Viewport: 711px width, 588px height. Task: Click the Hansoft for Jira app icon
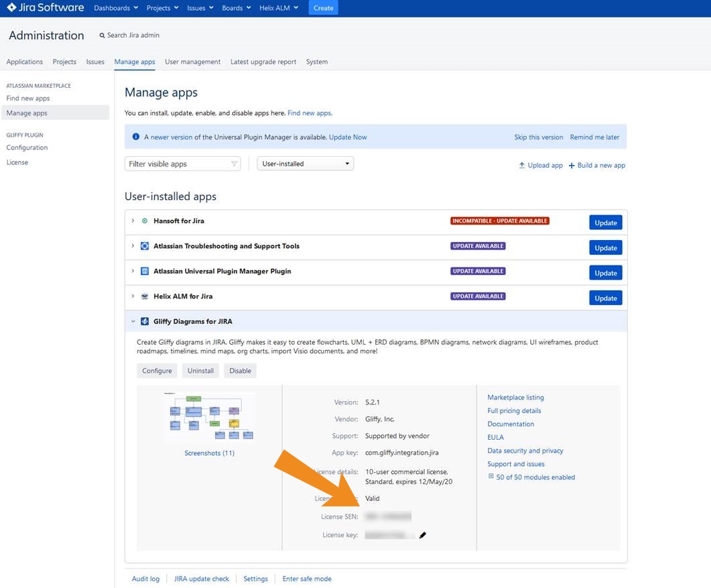145,221
